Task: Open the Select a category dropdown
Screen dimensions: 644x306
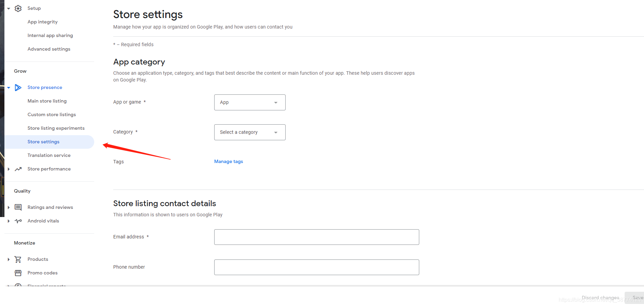Action: (250, 132)
